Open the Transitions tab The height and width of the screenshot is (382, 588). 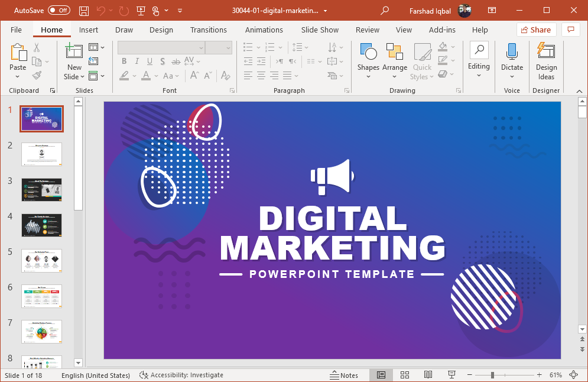tap(208, 30)
